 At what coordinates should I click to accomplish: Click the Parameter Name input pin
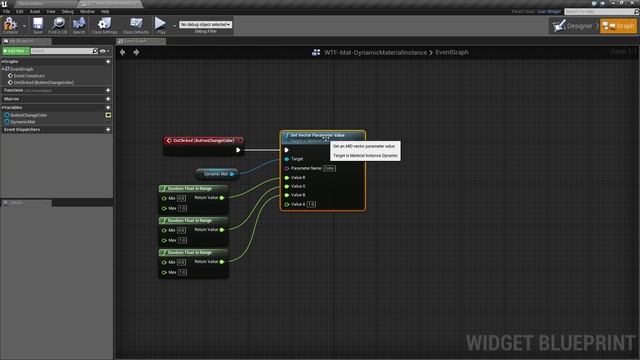pyautogui.click(x=287, y=168)
